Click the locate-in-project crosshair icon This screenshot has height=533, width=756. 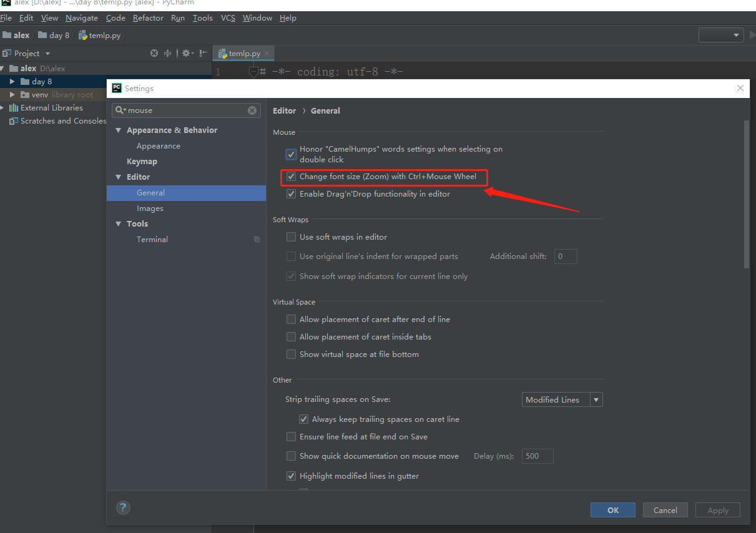(x=154, y=54)
